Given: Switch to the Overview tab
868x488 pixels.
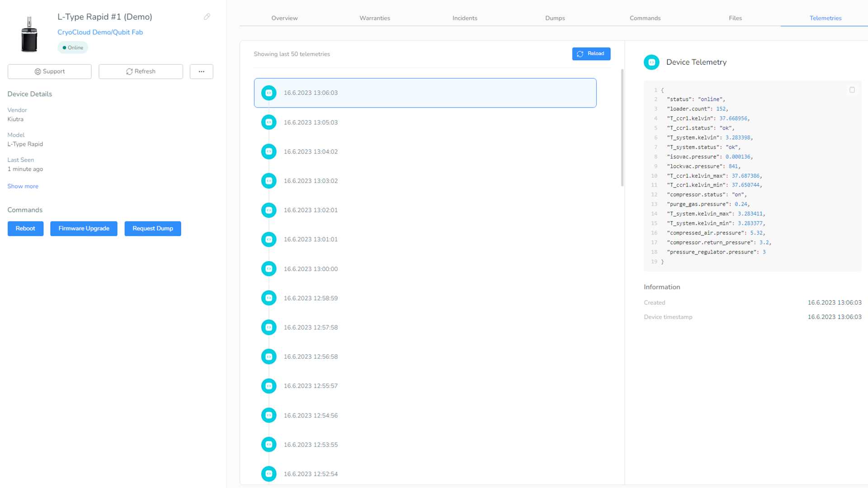Looking at the screenshot, I should [285, 18].
